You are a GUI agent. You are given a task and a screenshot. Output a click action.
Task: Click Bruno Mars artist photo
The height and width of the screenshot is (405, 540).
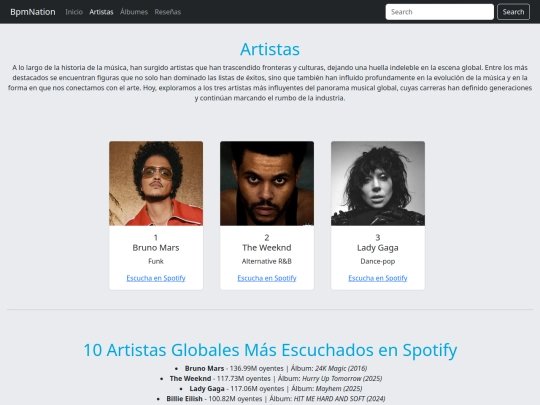pos(156,183)
